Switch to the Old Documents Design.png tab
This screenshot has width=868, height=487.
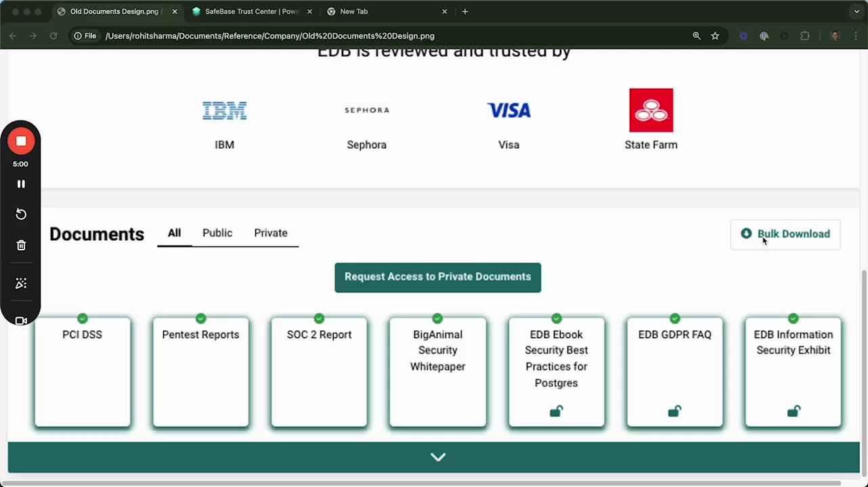click(116, 11)
